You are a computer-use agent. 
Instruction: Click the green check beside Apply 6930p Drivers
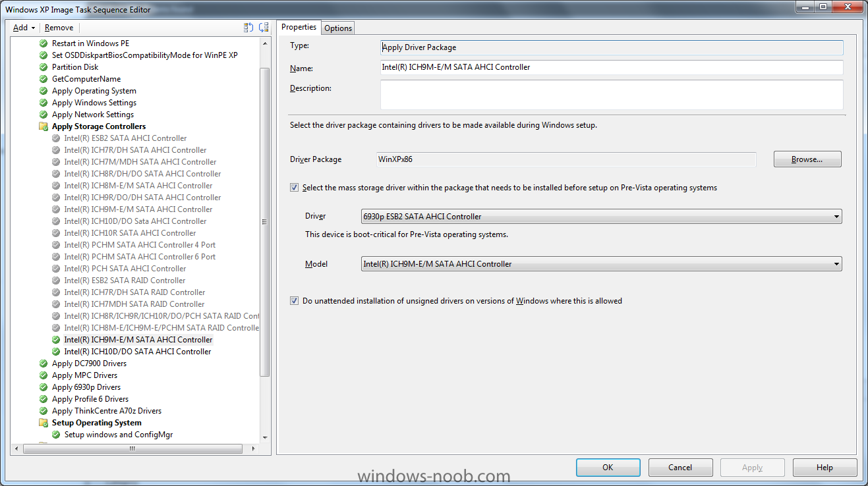(x=43, y=387)
